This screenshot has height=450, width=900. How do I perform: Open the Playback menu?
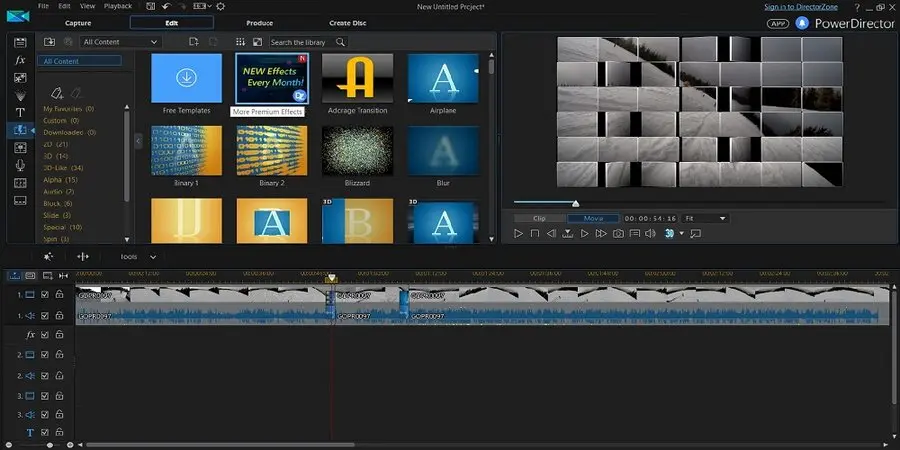coord(117,6)
